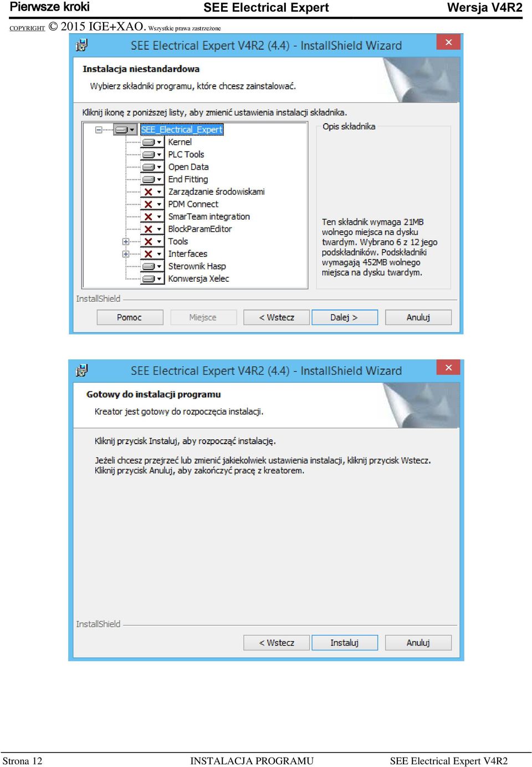Change BlockParamEditor red X feature icon
The height and width of the screenshot is (767, 532).
(152, 229)
